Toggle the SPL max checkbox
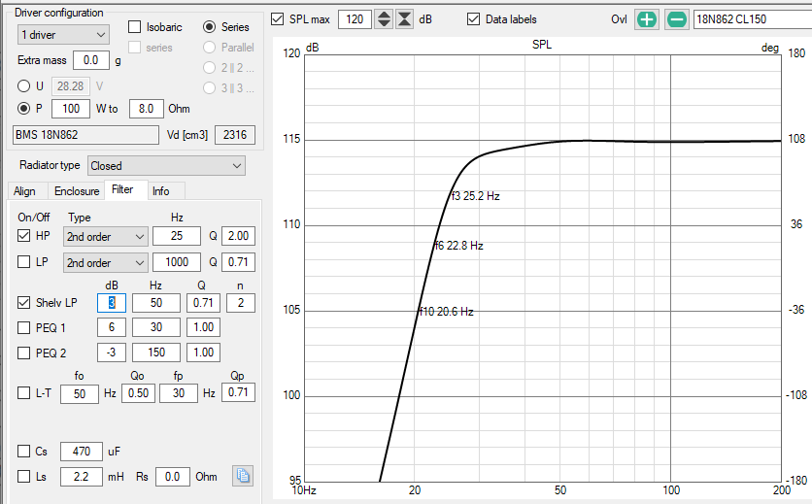Viewport: 812px width, 504px height. point(278,19)
